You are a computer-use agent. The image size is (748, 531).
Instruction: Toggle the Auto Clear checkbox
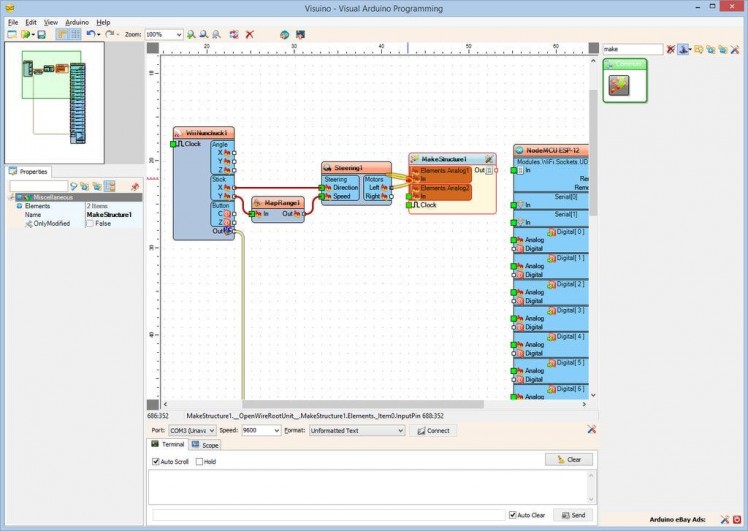513,515
